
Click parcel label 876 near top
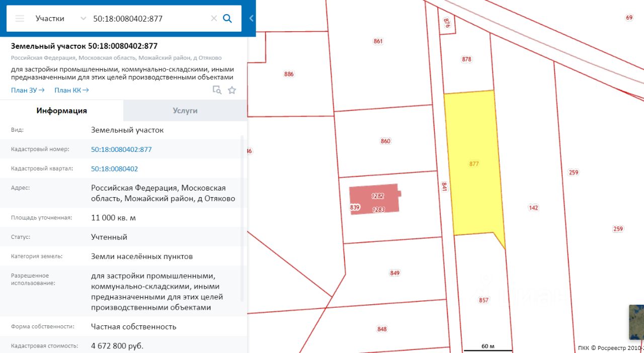[446, 22]
